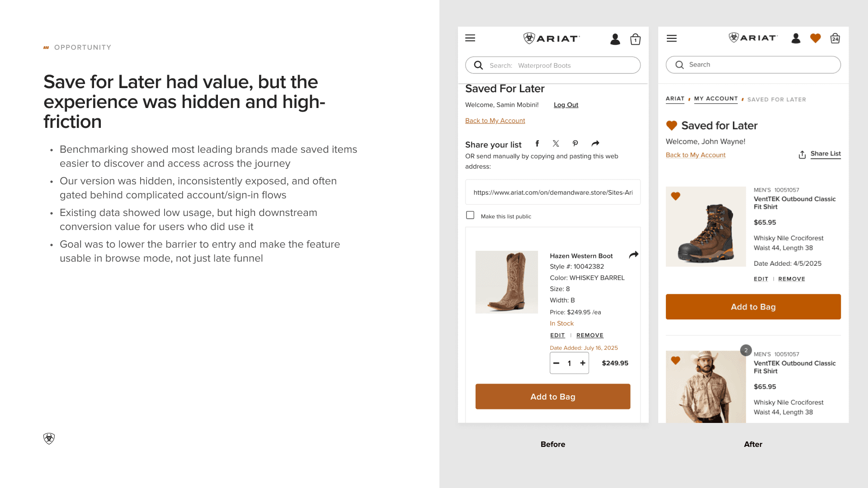Click ARIAT breadcrumb link

(x=675, y=99)
